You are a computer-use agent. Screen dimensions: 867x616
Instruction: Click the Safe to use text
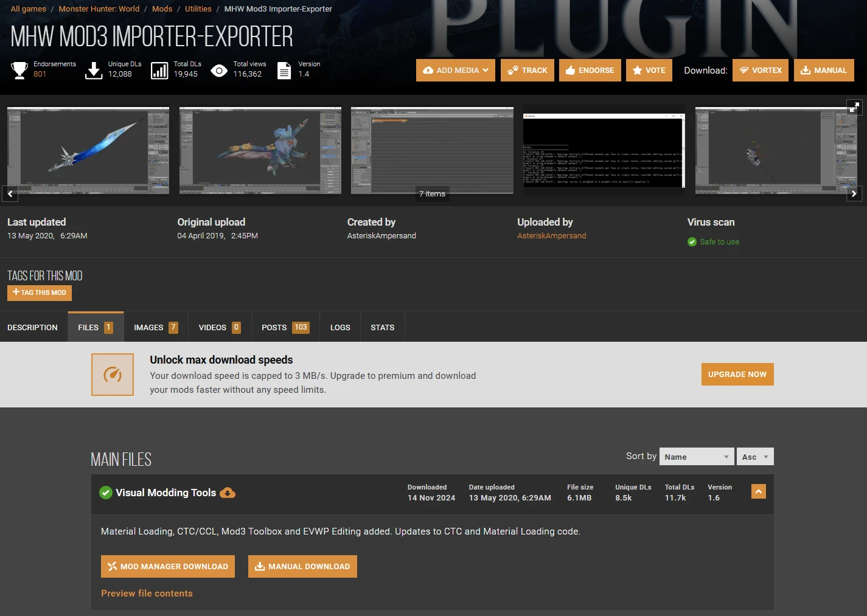[719, 242]
